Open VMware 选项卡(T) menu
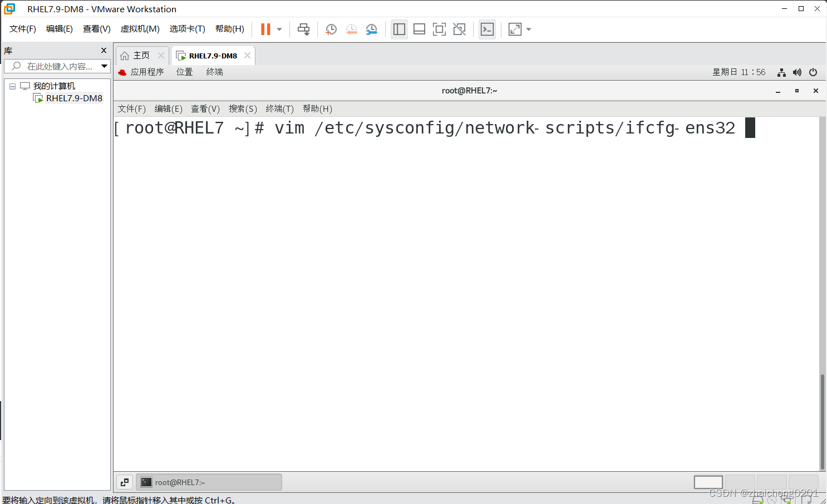Image resolution: width=827 pixels, height=504 pixels. click(x=188, y=29)
